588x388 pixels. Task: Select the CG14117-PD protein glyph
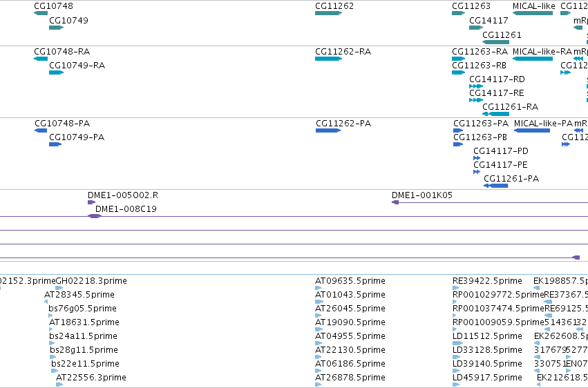pos(477,158)
